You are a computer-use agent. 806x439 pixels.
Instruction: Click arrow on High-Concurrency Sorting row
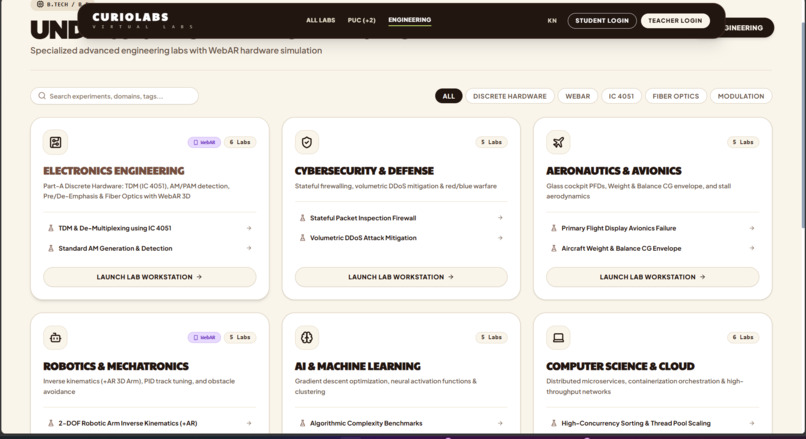point(752,424)
